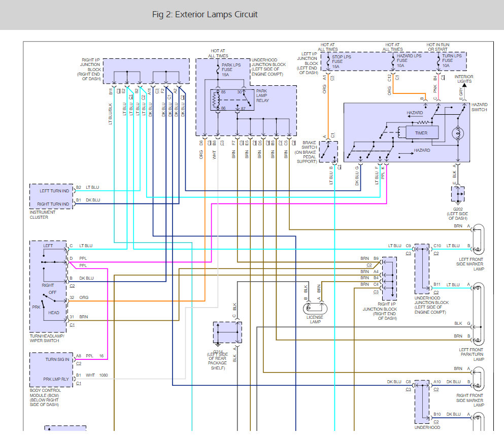Select the 'PARK LPS FUSE 15A' label

click(x=231, y=70)
